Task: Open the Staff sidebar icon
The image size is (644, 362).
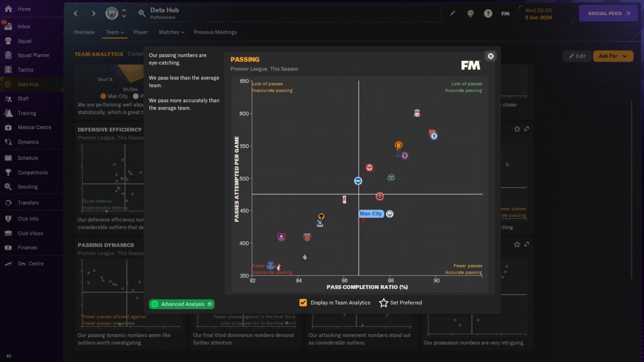Action: pos(8,99)
